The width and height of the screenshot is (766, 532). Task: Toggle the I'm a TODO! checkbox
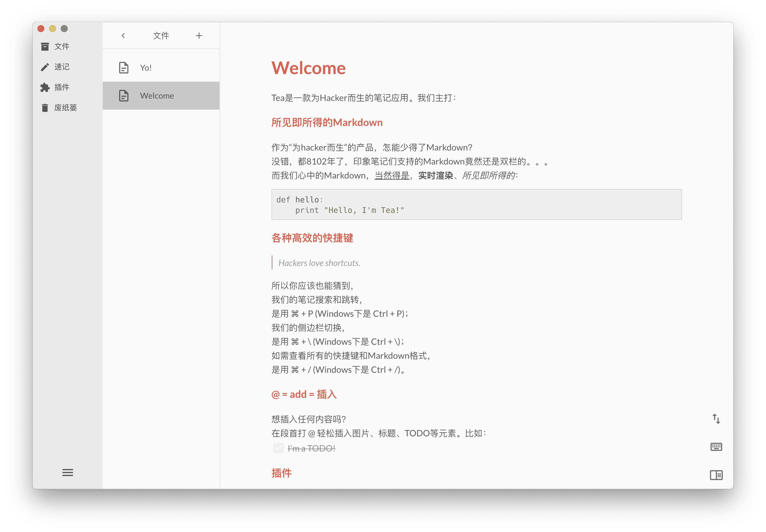click(x=278, y=448)
